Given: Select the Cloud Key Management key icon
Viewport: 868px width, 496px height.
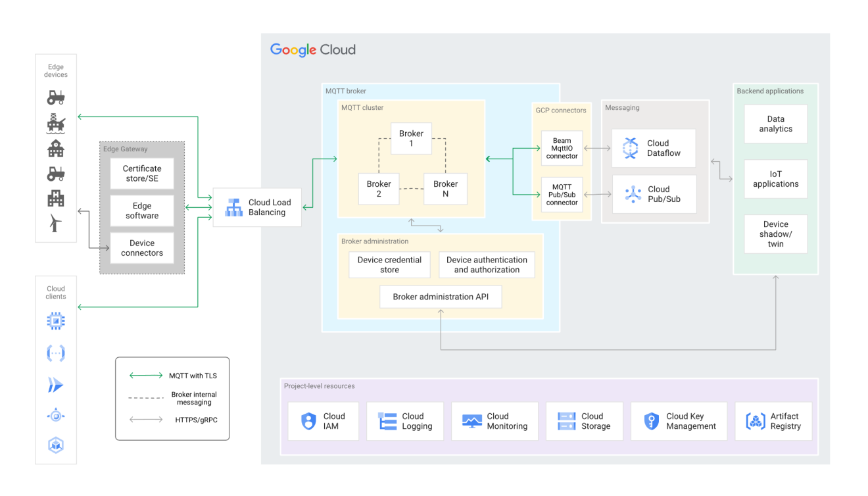Looking at the screenshot, I should pyautogui.click(x=651, y=421).
